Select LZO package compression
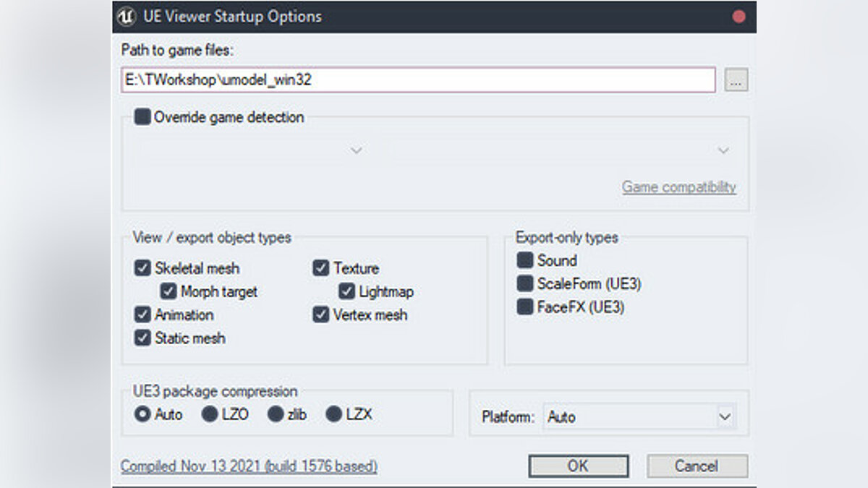 click(x=210, y=415)
